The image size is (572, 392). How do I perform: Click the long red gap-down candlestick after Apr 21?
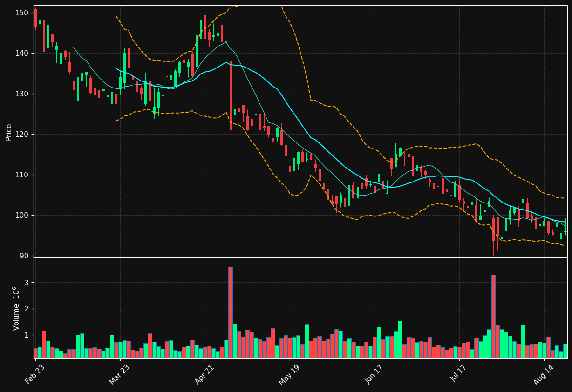click(231, 95)
